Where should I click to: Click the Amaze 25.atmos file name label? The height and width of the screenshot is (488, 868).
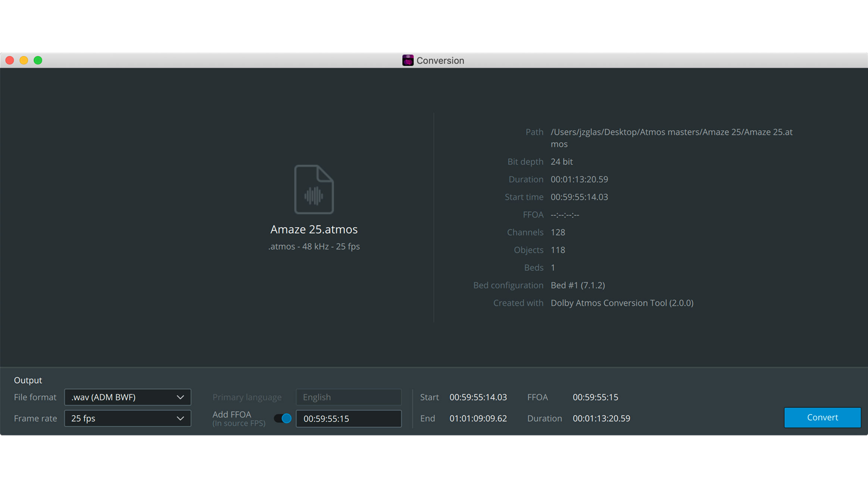click(314, 229)
